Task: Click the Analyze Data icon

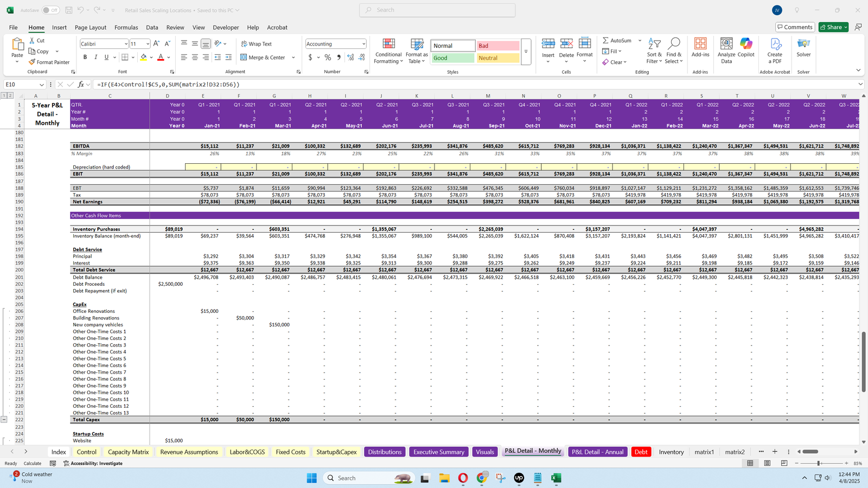Action: pos(726,52)
